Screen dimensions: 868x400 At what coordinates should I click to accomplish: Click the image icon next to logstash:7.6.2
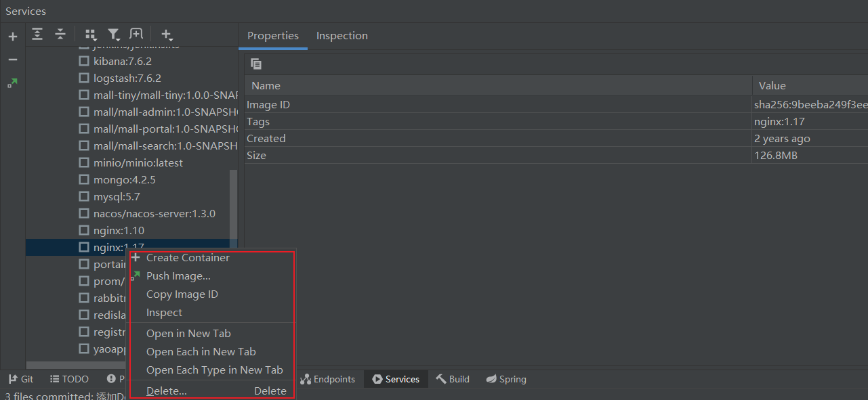[x=84, y=78]
